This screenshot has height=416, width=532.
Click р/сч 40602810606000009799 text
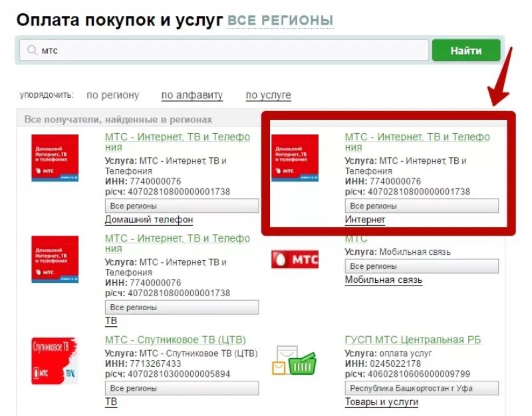click(x=408, y=374)
